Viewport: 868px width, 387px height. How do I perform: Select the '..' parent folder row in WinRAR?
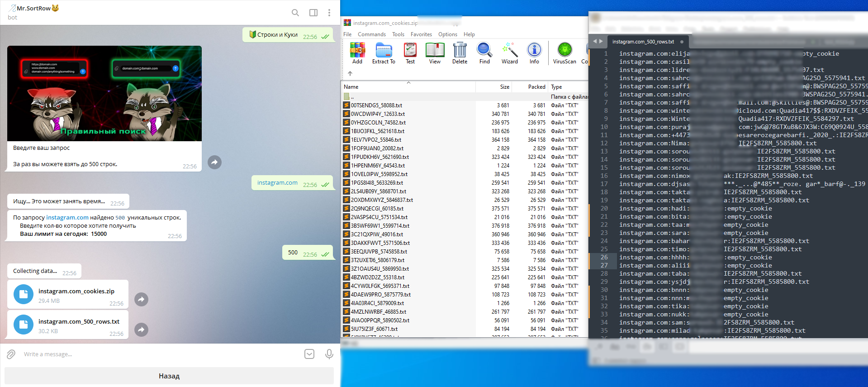(465, 97)
